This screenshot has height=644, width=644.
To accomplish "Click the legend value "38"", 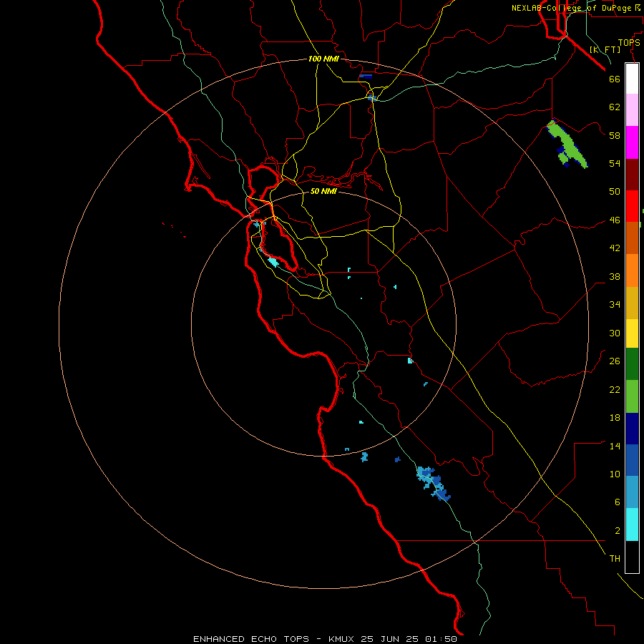I will (x=615, y=277).
